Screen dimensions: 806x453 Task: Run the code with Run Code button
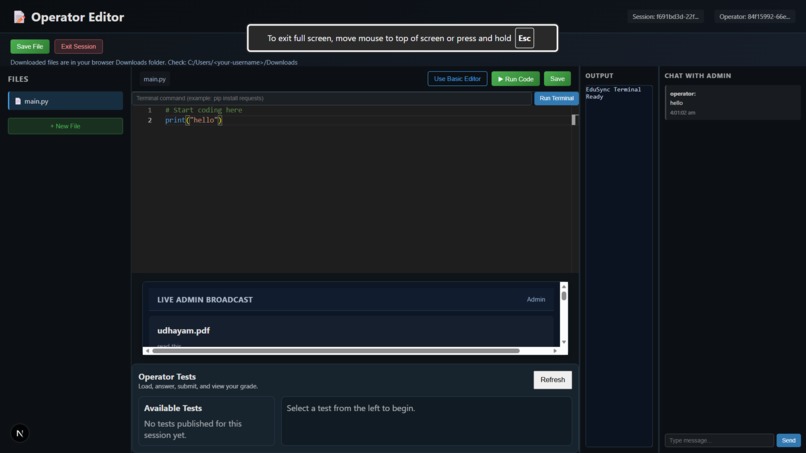point(516,79)
